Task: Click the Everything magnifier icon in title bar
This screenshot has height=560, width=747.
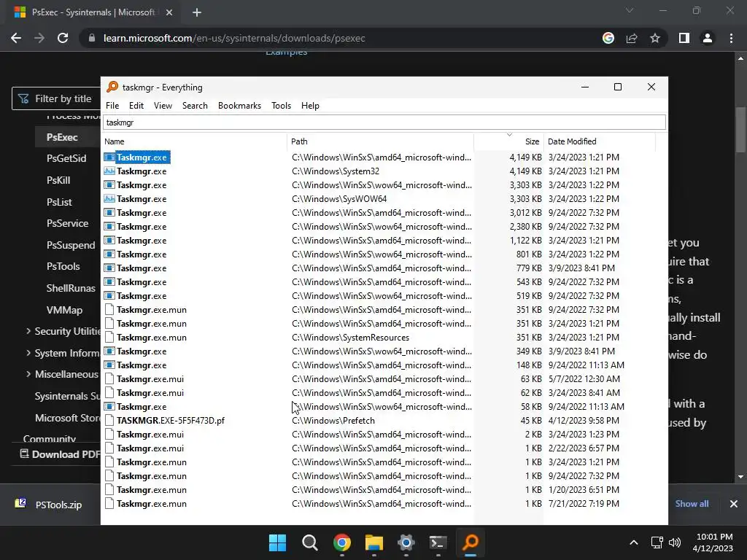Action: point(112,87)
